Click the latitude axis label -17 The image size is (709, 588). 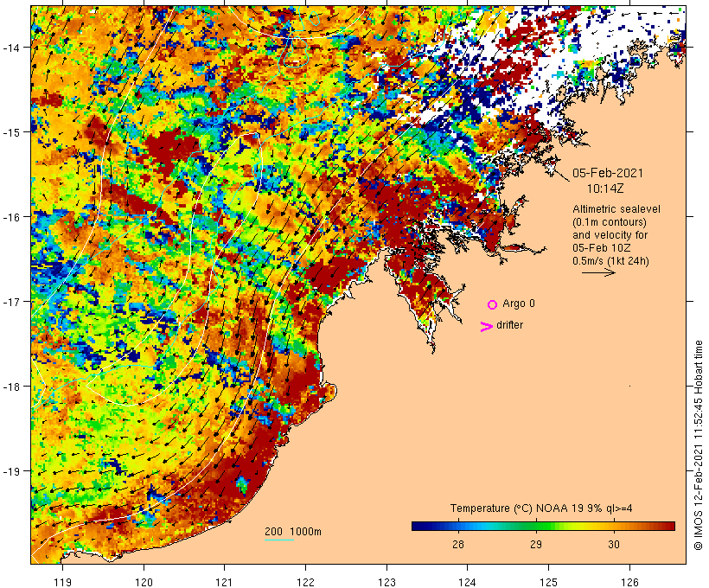coord(10,302)
